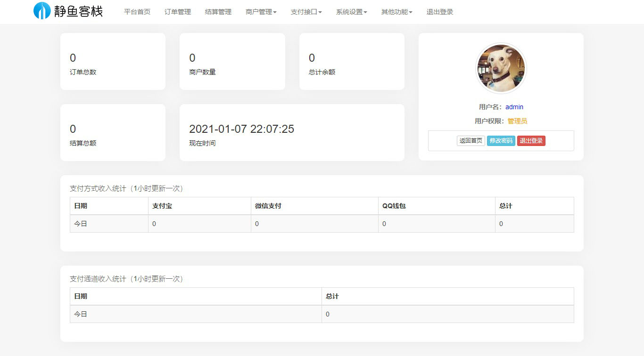This screenshot has height=356, width=644.
Task: Click the 结算总额 statistics card
Action: (x=113, y=132)
